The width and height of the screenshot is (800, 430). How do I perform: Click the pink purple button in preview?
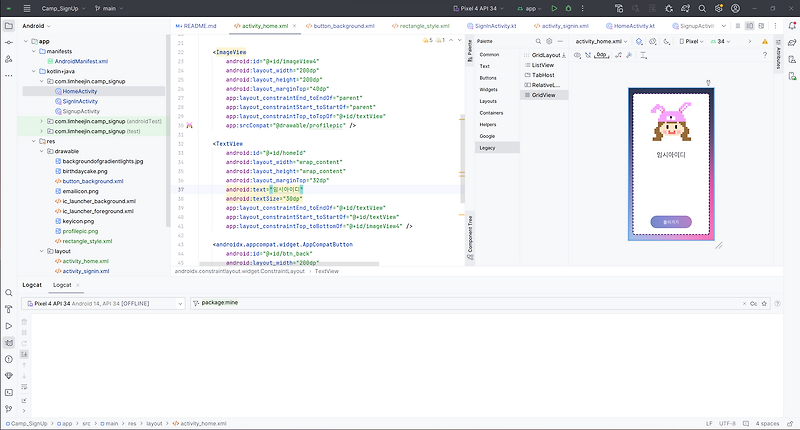pos(670,221)
